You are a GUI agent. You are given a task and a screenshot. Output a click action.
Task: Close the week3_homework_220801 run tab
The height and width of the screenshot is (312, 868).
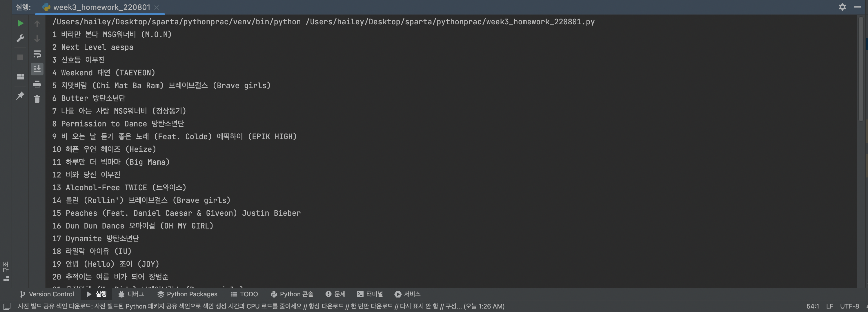(156, 7)
